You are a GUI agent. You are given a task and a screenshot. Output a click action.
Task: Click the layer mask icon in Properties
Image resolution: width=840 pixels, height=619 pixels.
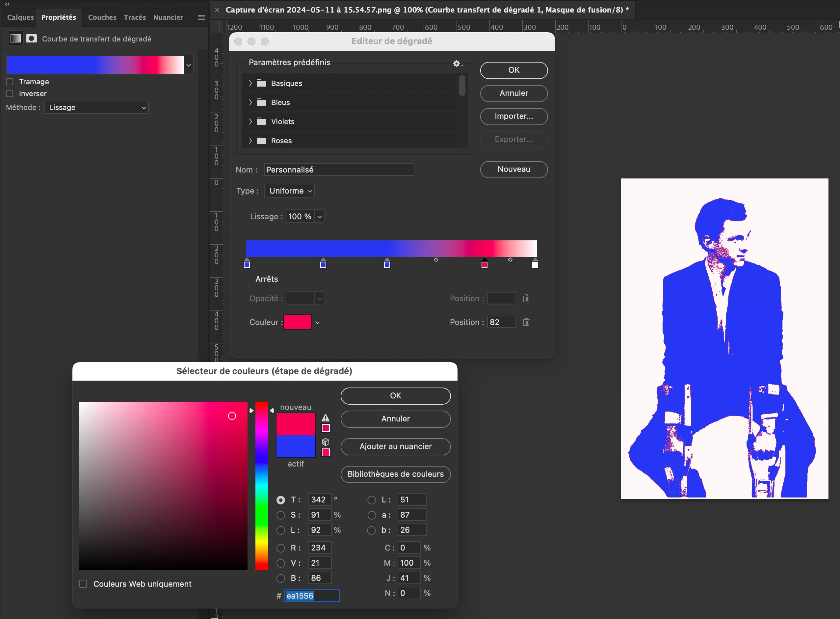[32, 39]
